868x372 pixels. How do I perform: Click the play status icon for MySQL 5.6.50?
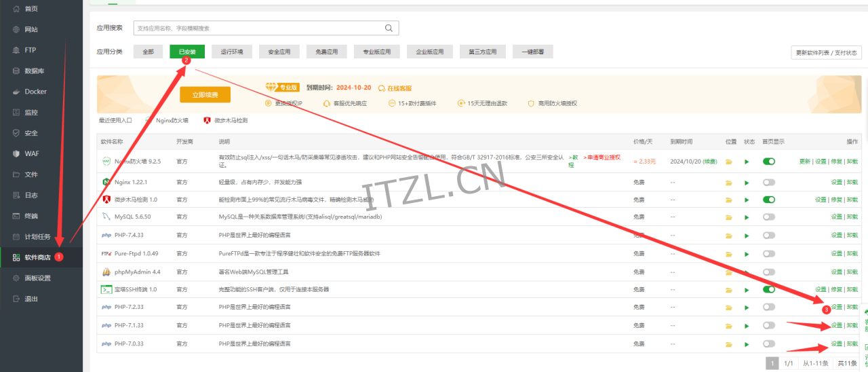[747, 217]
